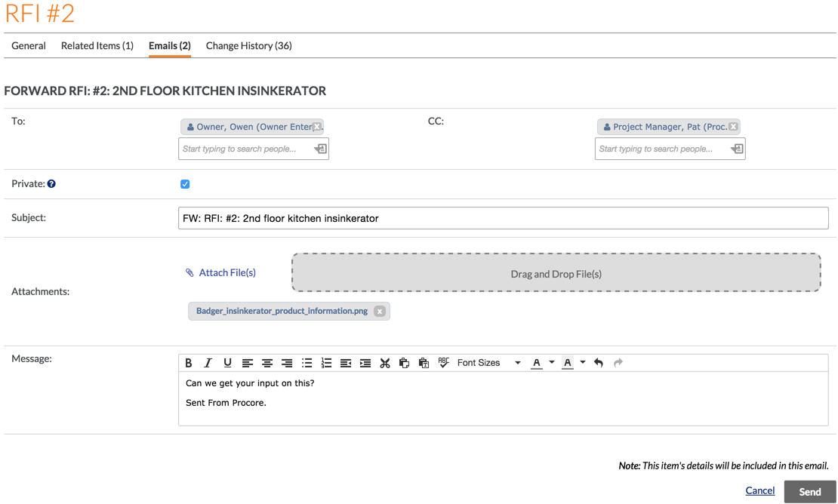Send the forwarded RFI email

(x=809, y=491)
